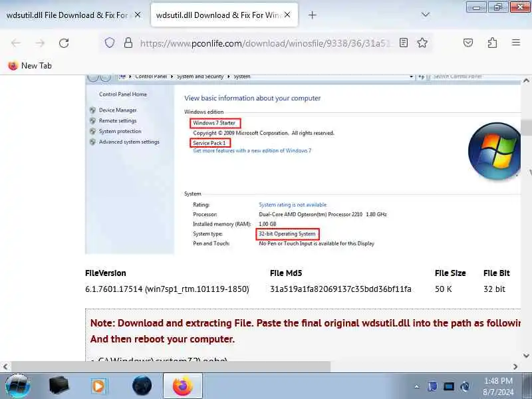The image size is (532, 399).
Task: Click scroll down arrow on page
Action: coord(526,356)
